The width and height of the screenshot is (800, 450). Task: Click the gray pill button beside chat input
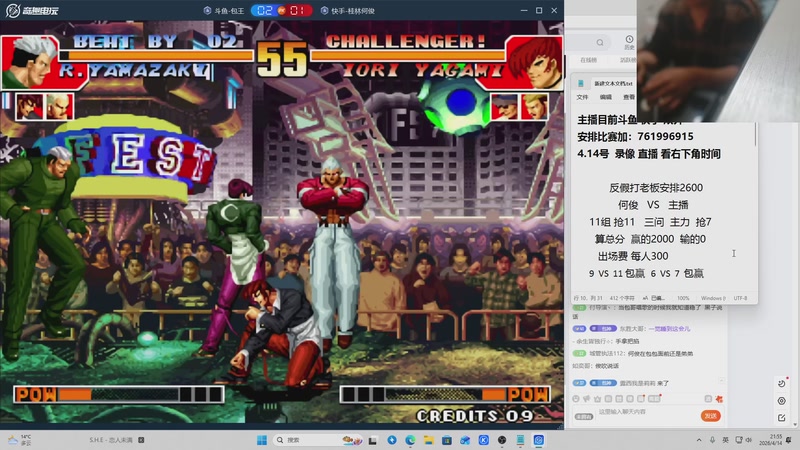pos(584,416)
